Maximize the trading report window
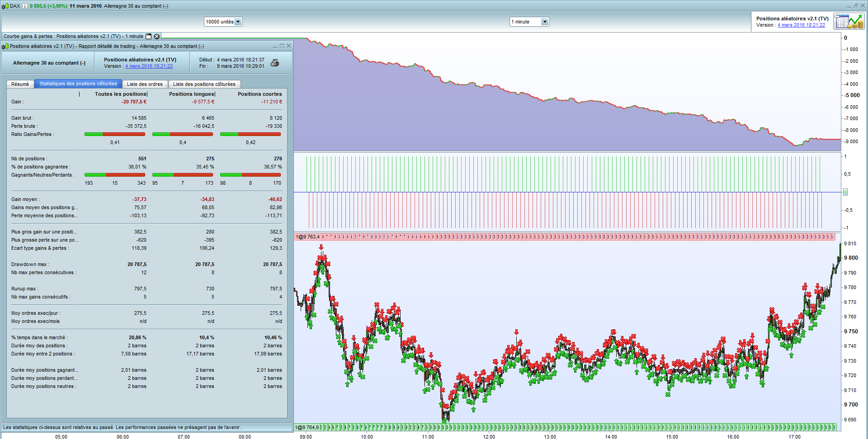This screenshot has width=868, height=439. (x=282, y=46)
